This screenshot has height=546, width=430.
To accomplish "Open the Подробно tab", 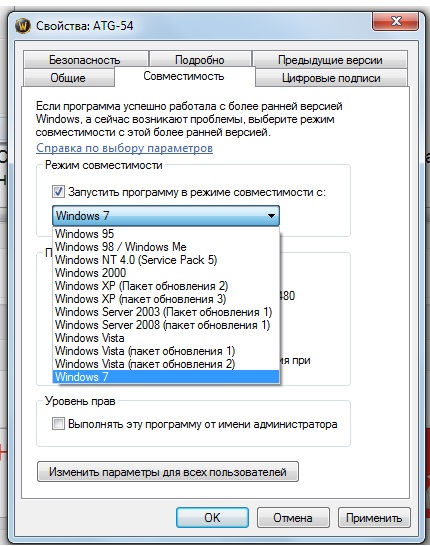I will (x=200, y=60).
